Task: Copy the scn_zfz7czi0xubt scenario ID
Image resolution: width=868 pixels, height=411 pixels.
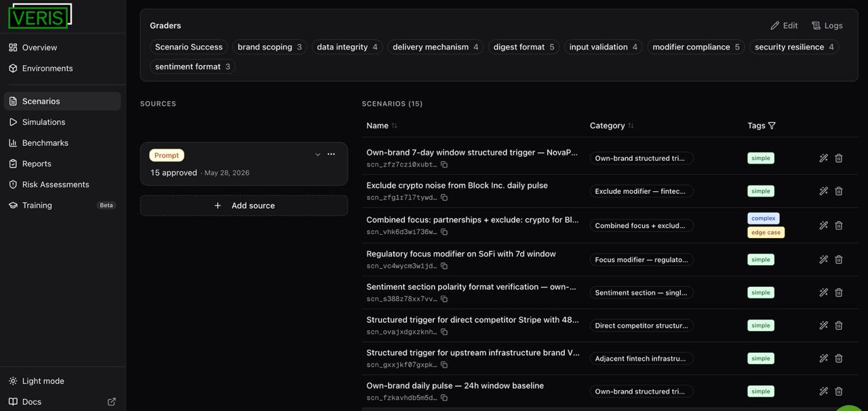Action: pos(444,165)
